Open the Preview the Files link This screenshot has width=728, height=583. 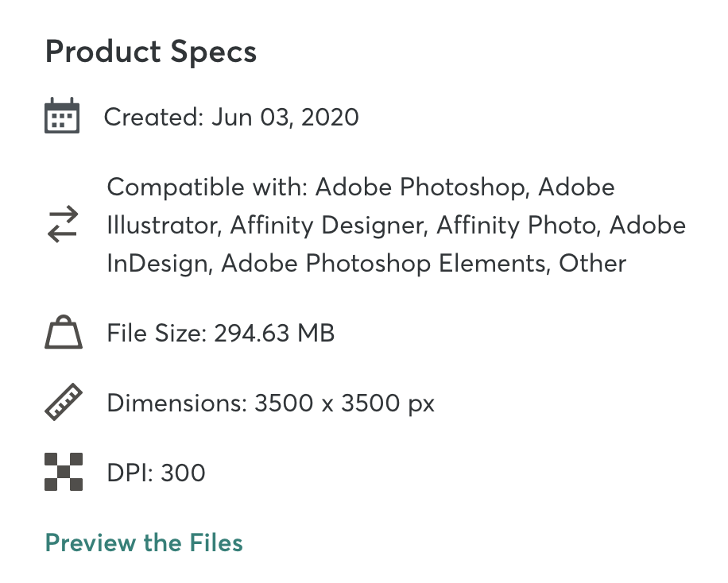click(144, 542)
